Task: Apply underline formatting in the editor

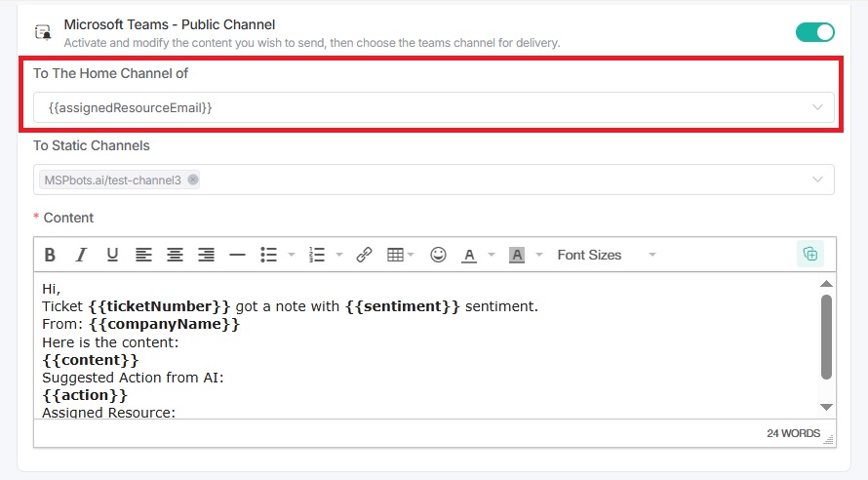Action: (x=112, y=255)
